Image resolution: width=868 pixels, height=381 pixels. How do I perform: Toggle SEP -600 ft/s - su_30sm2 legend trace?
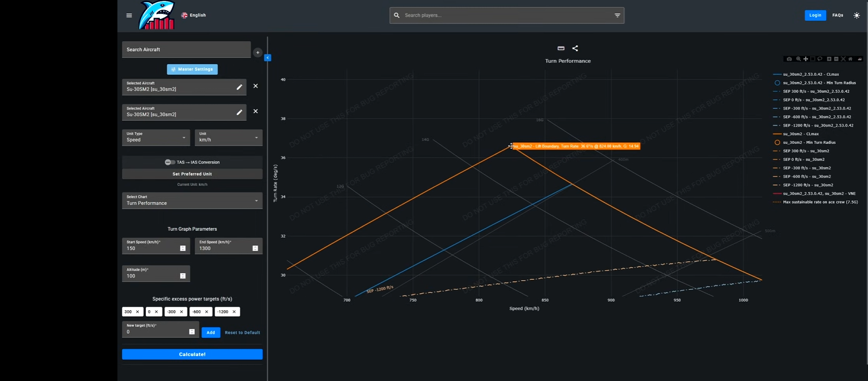(802, 176)
